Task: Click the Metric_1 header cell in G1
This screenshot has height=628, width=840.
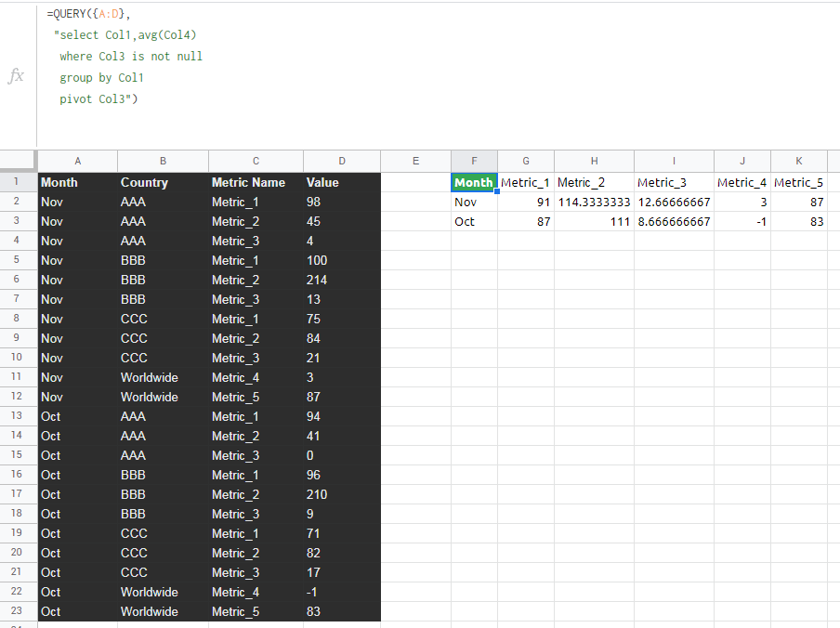Action: point(526,182)
